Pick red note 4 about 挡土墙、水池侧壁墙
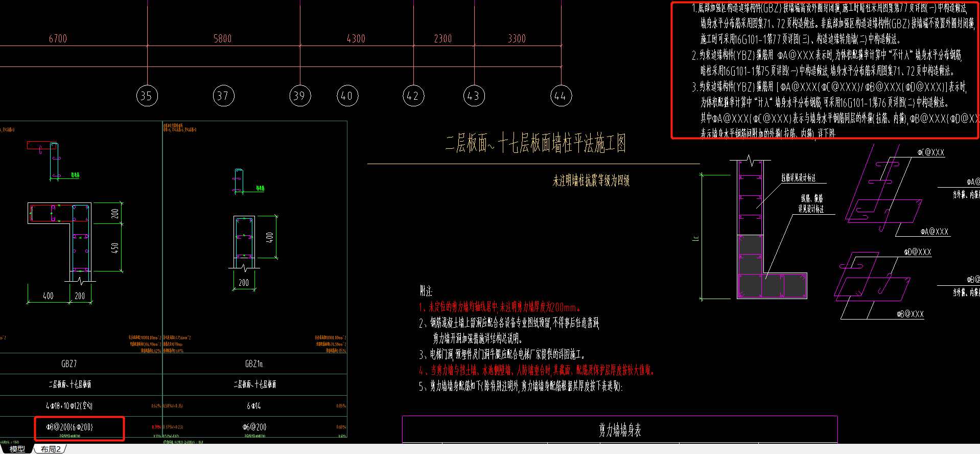 click(536, 370)
